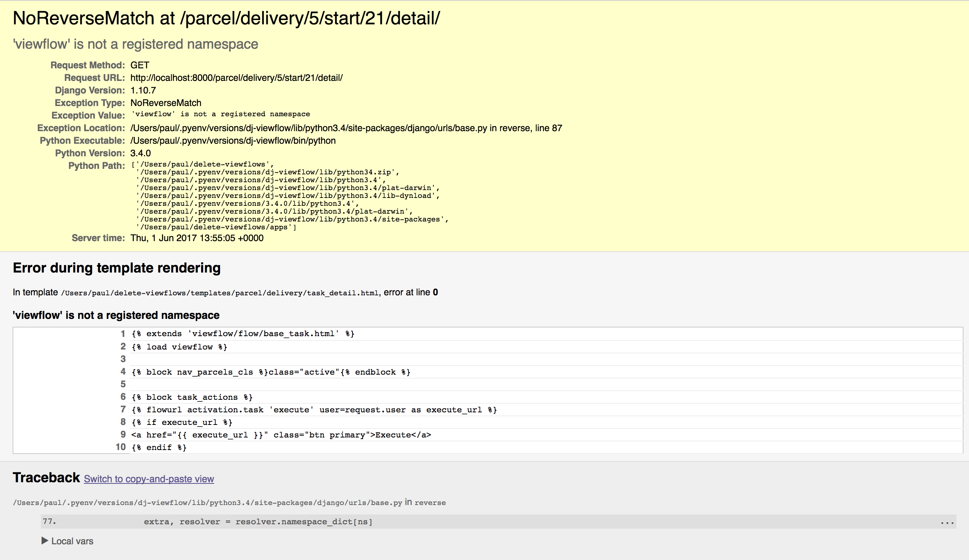This screenshot has height=560, width=969.
Task: Click the Switch to copy-and-paste view link
Action: [x=149, y=479]
